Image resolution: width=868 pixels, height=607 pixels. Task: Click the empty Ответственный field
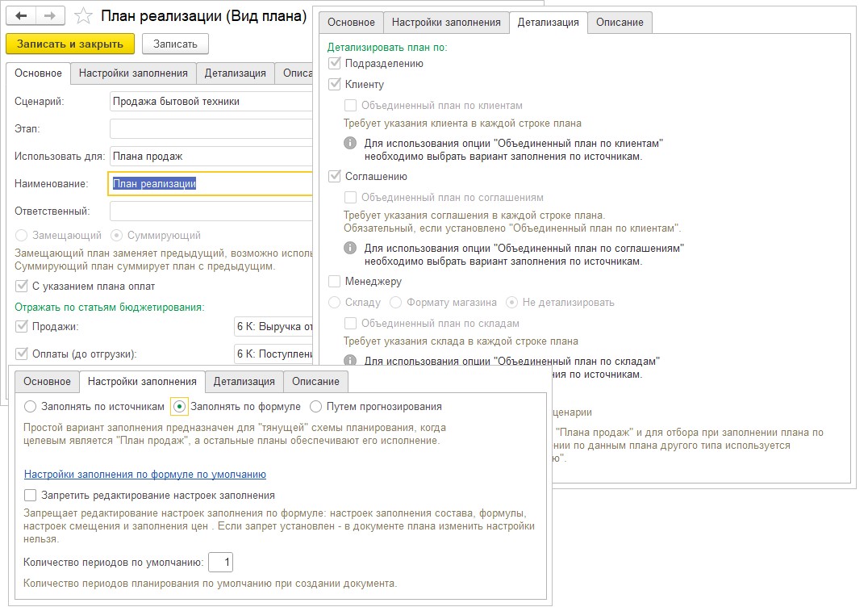pos(211,211)
